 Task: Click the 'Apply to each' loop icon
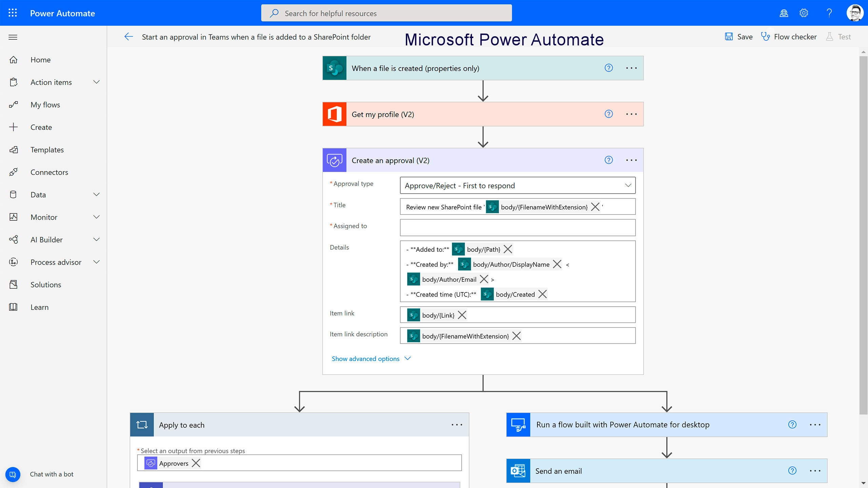coord(142,425)
